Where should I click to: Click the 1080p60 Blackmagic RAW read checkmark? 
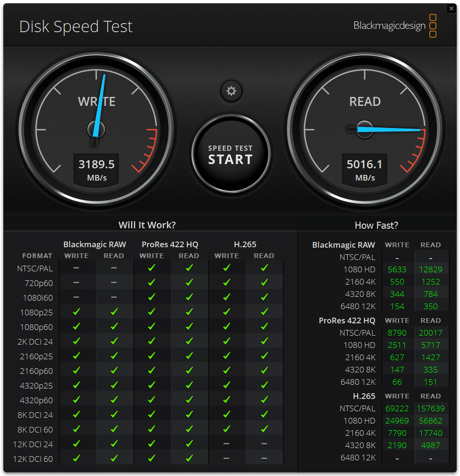click(114, 326)
